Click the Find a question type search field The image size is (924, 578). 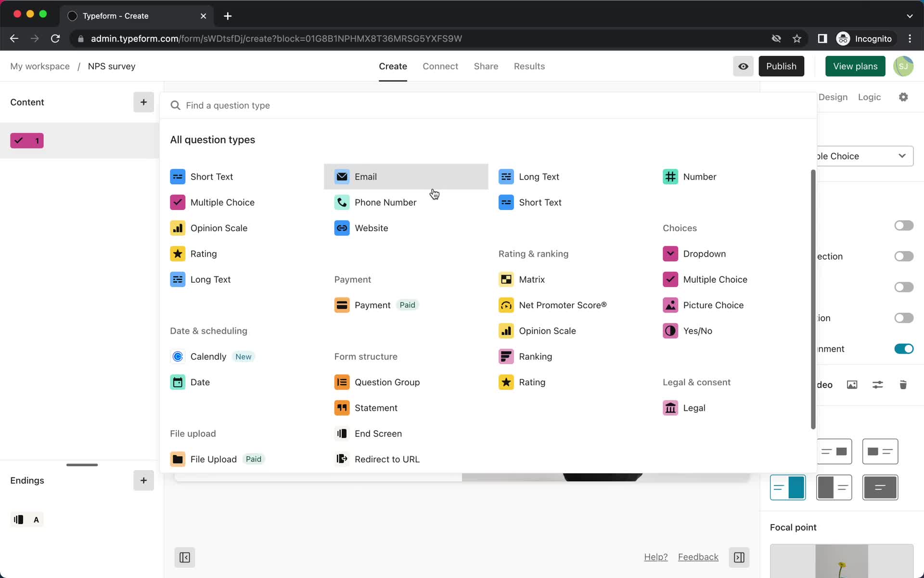pos(489,105)
